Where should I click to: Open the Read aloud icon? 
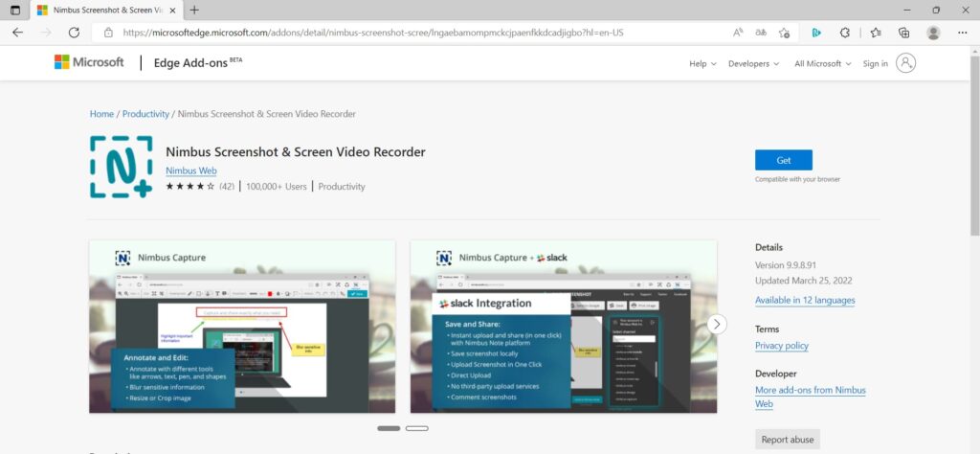[x=738, y=33]
